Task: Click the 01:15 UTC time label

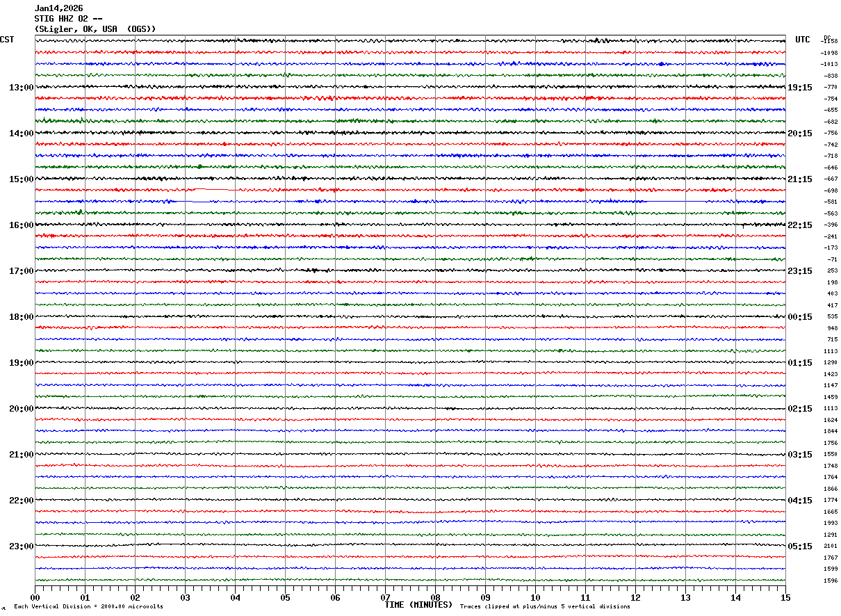Action: (799, 363)
